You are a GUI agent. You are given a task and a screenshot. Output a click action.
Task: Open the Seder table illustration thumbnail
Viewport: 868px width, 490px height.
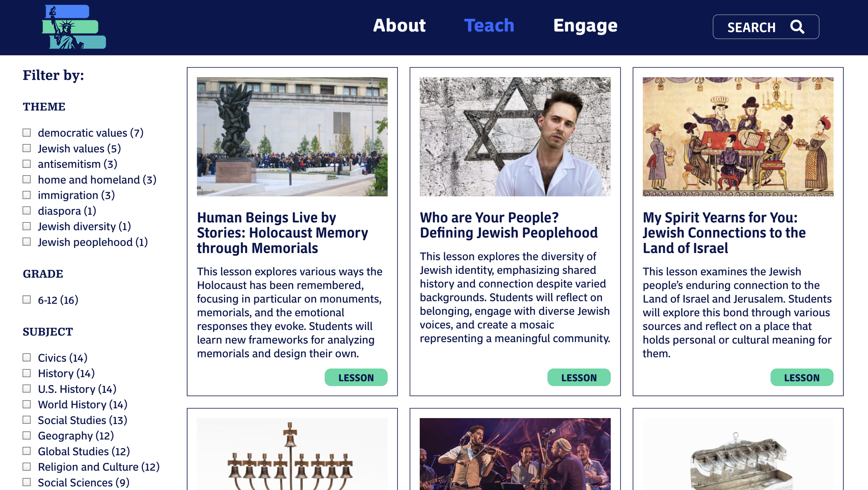738,137
